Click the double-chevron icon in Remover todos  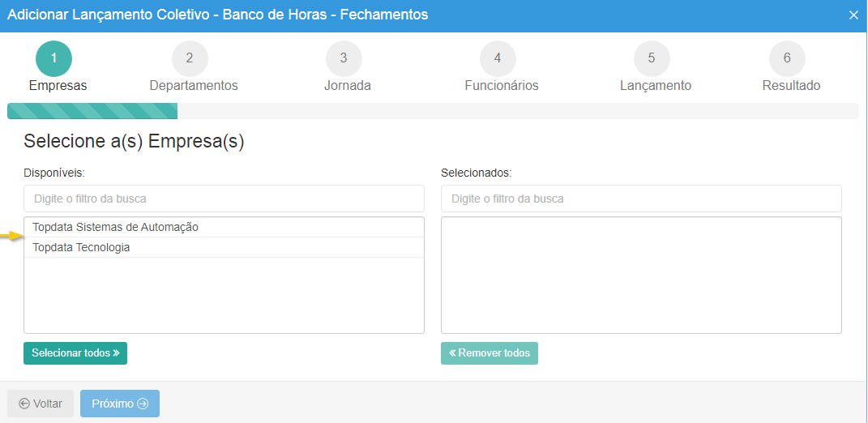(452, 353)
